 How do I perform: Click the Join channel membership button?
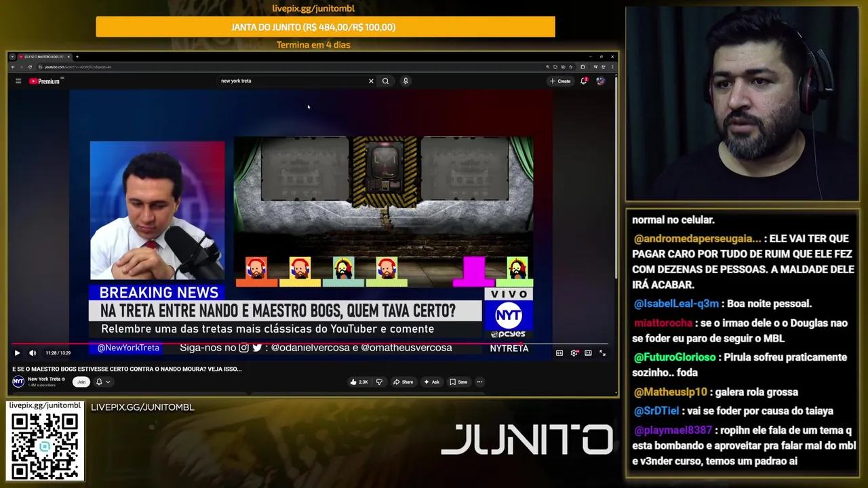[x=81, y=382]
